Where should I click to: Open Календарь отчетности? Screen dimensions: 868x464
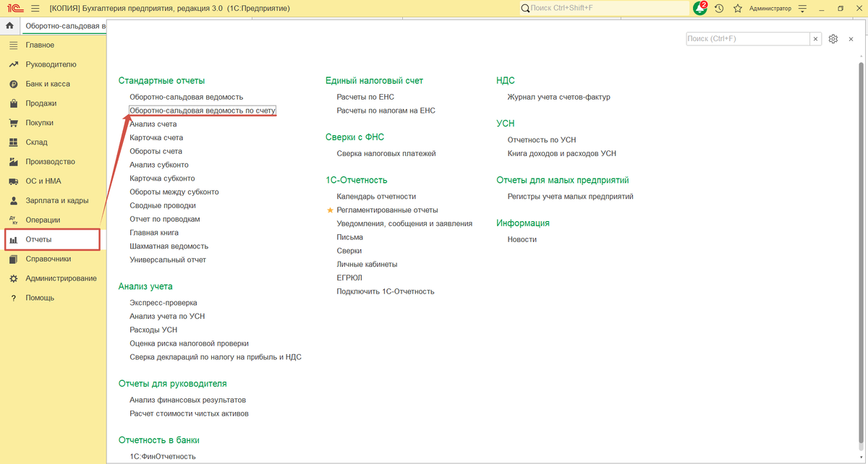click(376, 197)
